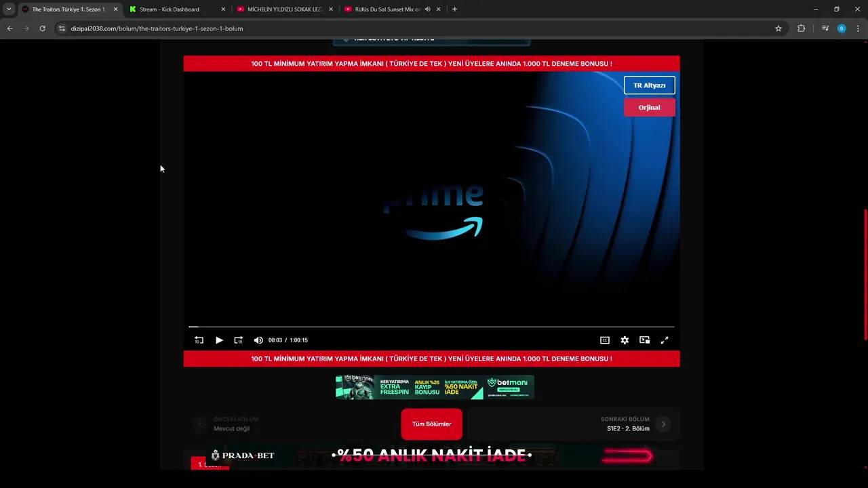Open browser extensions menu

point(801,28)
